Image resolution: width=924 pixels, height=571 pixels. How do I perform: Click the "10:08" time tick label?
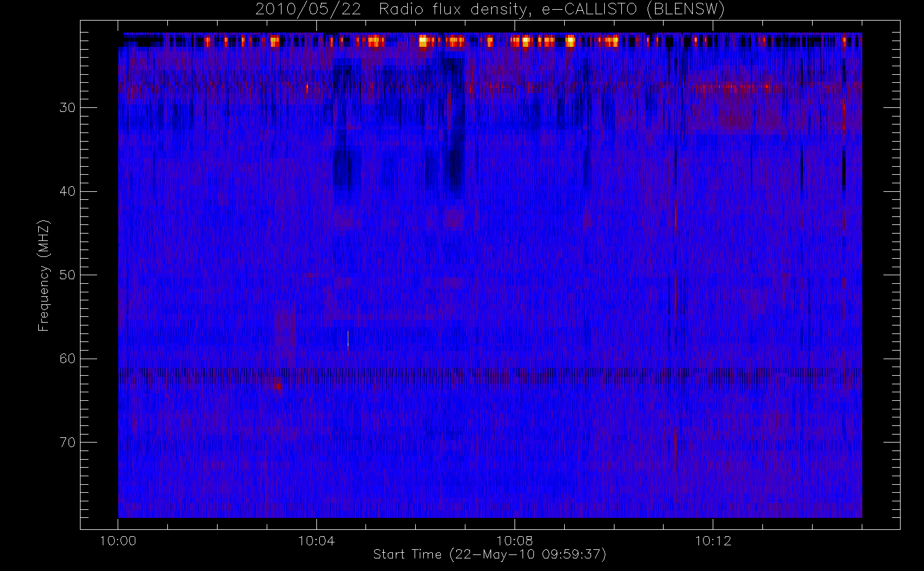point(515,541)
